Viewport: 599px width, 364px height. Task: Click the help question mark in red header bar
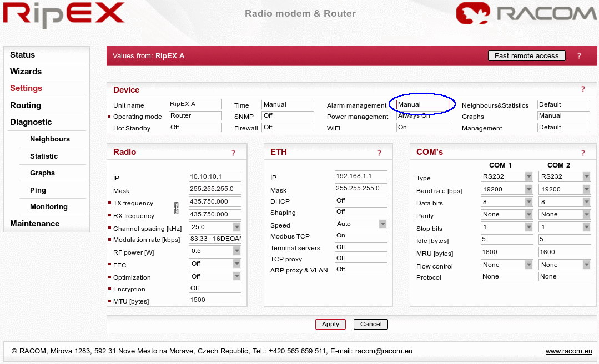[579, 55]
